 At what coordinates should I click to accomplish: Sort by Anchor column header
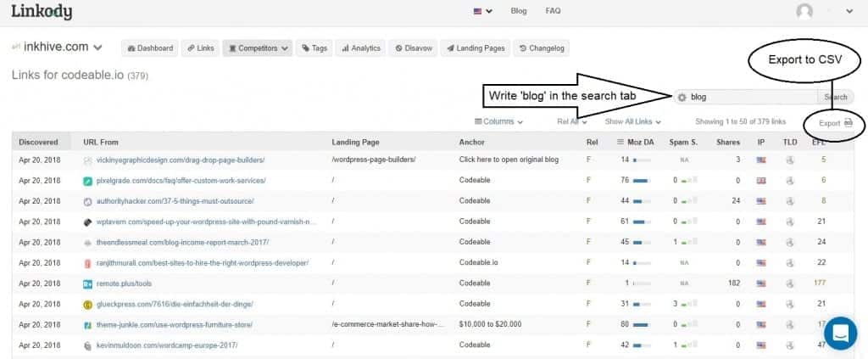pyautogui.click(x=471, y=142)
